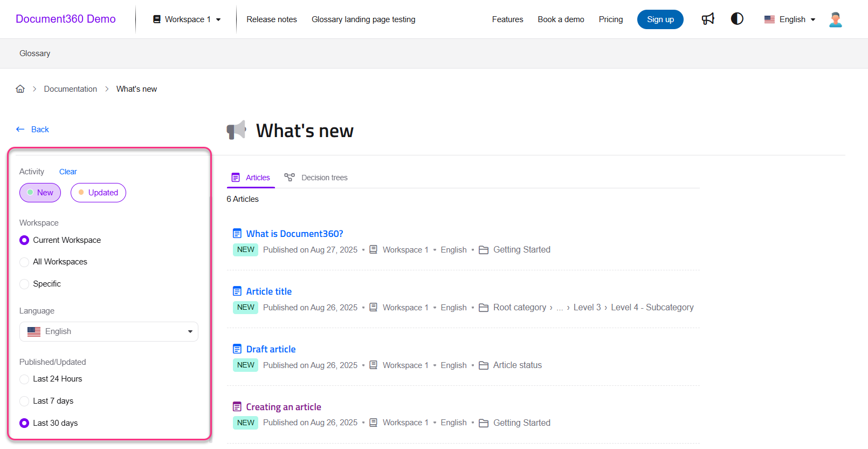Select Last 30 days filter
Image resolution: width=868 pixels, height=449 pixels.
click(x=24, y=423)
